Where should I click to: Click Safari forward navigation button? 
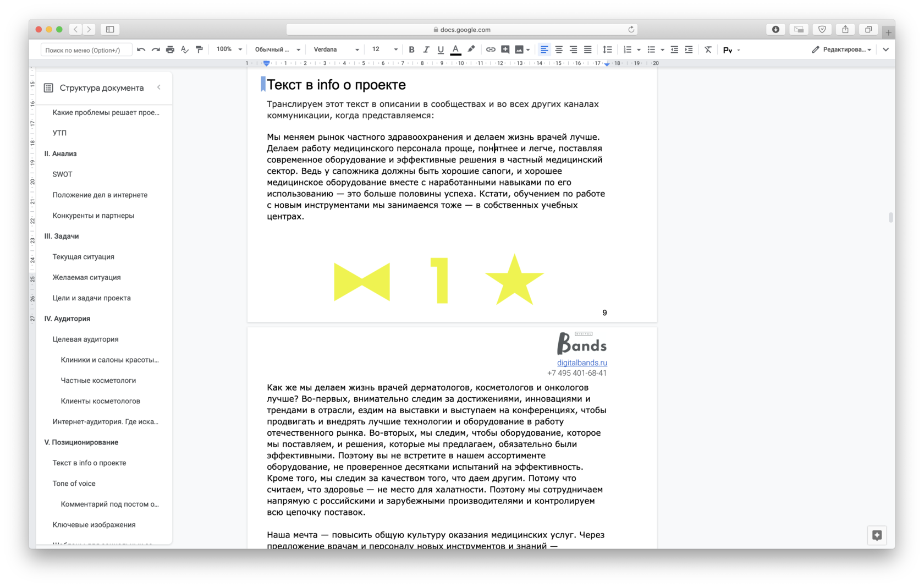click(89, 29)
